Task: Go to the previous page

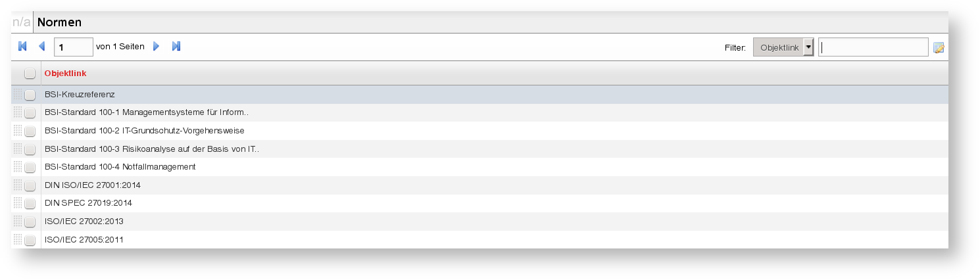Action: (42, 47)
